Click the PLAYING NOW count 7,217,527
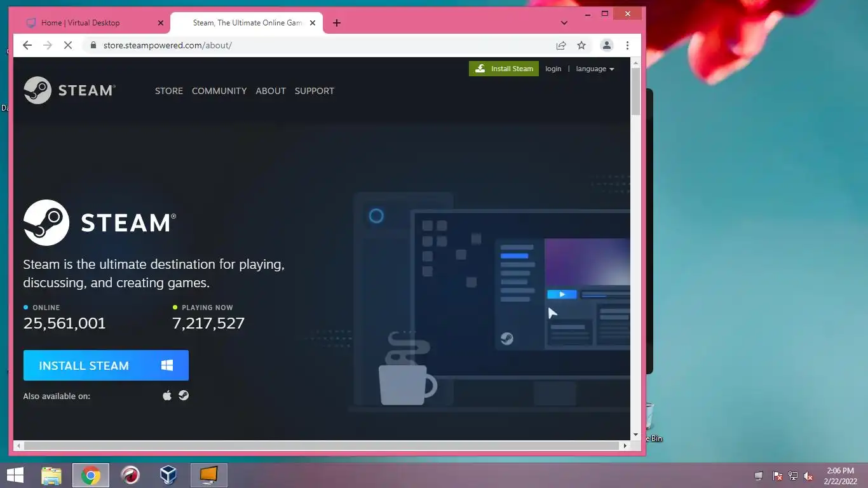 coord(208,323)
